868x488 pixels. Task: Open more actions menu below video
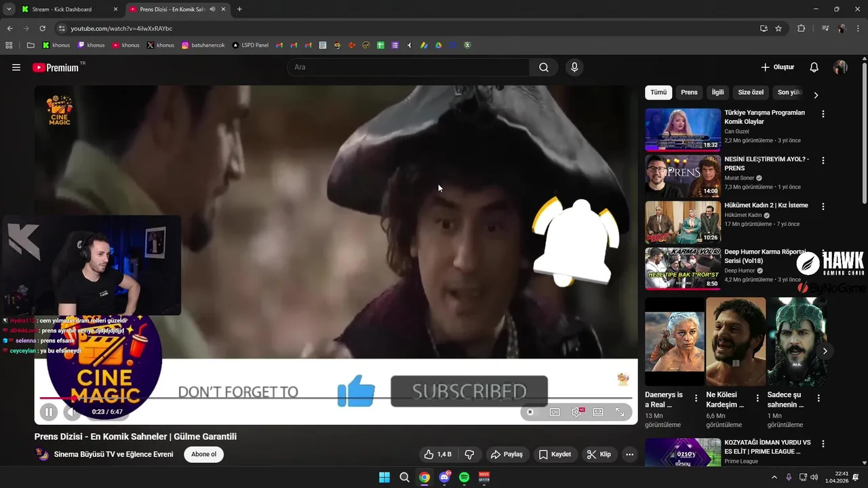pyautogui.click(x=630, y=454)
